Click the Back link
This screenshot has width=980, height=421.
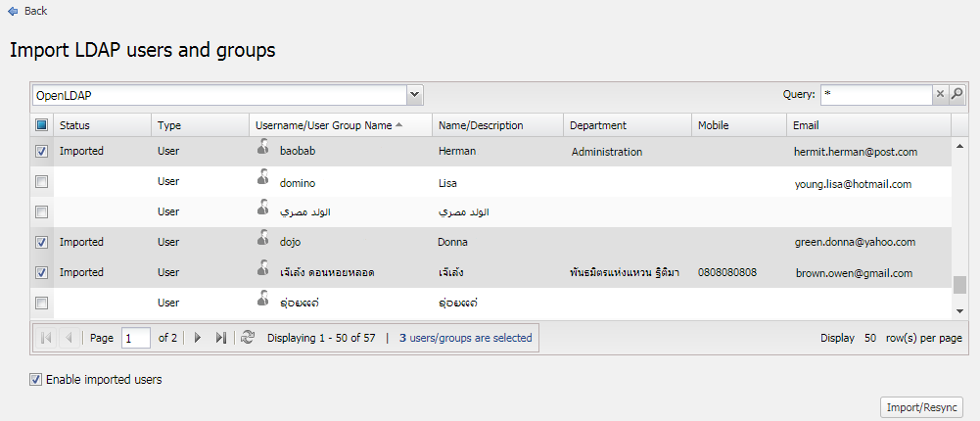point(35,11)
